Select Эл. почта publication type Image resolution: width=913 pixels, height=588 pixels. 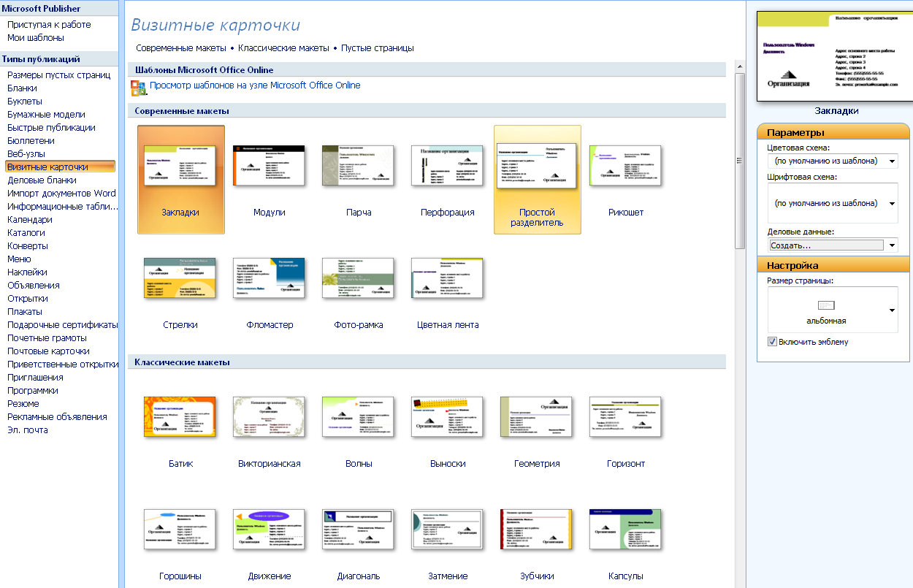tap(28, 430)
